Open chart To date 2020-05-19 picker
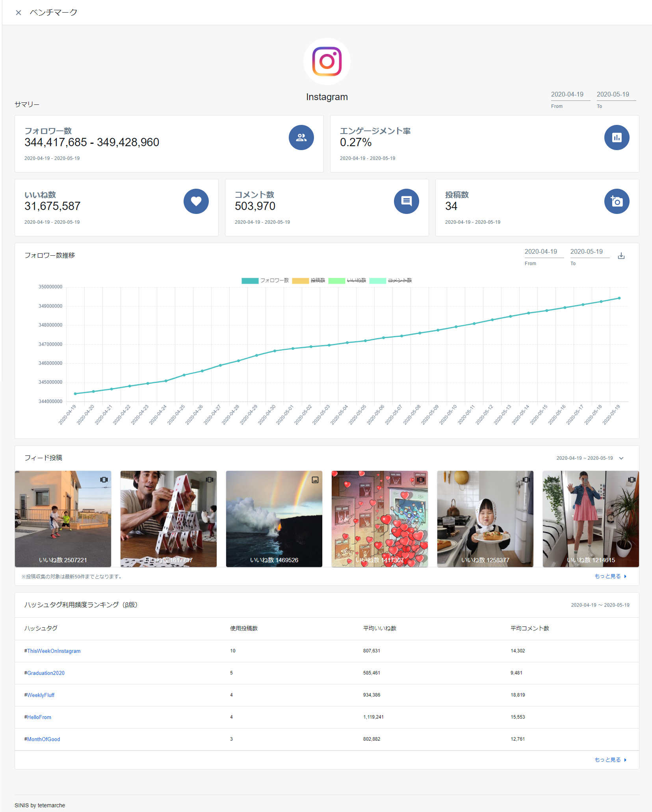This screenshot has height=812, width=652. [586, 252]
